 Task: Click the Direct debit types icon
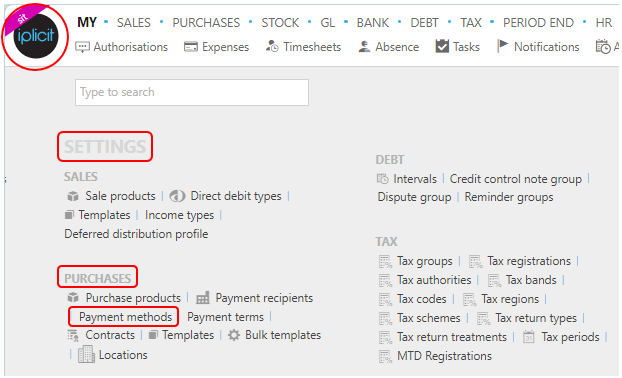(177, 196)
